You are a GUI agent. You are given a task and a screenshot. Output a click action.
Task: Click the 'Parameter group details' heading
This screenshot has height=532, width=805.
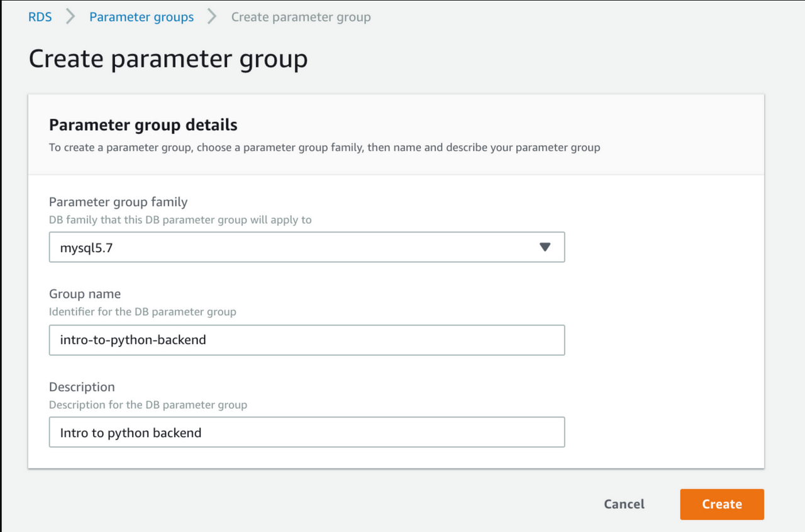(x=143, y=125)
